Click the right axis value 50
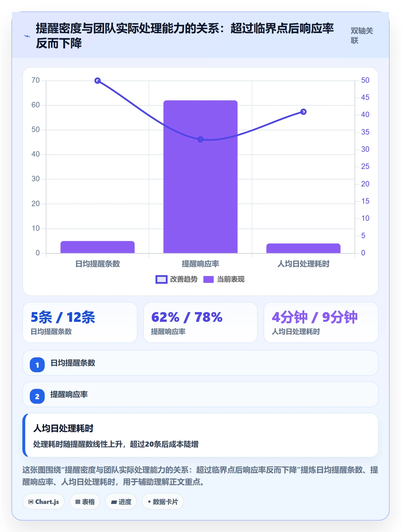This screenshot has width=401, height=532. 365,80
